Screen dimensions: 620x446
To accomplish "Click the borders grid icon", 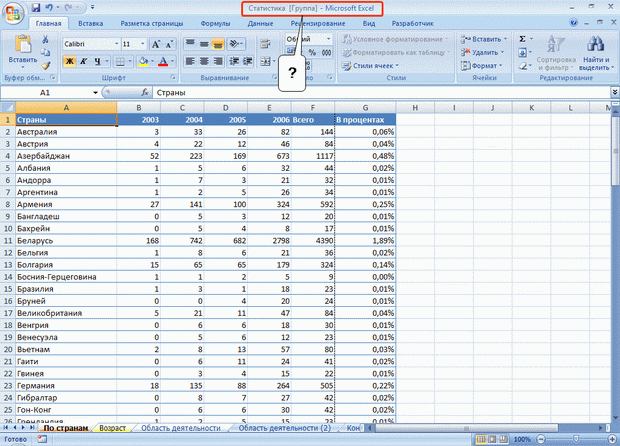I will coord(120,61).
